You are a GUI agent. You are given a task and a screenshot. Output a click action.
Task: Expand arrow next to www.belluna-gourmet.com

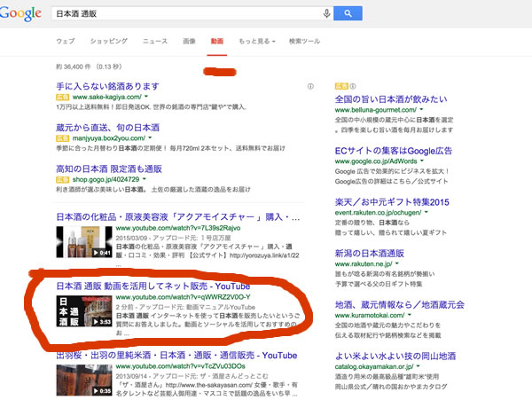coord(421,110)
